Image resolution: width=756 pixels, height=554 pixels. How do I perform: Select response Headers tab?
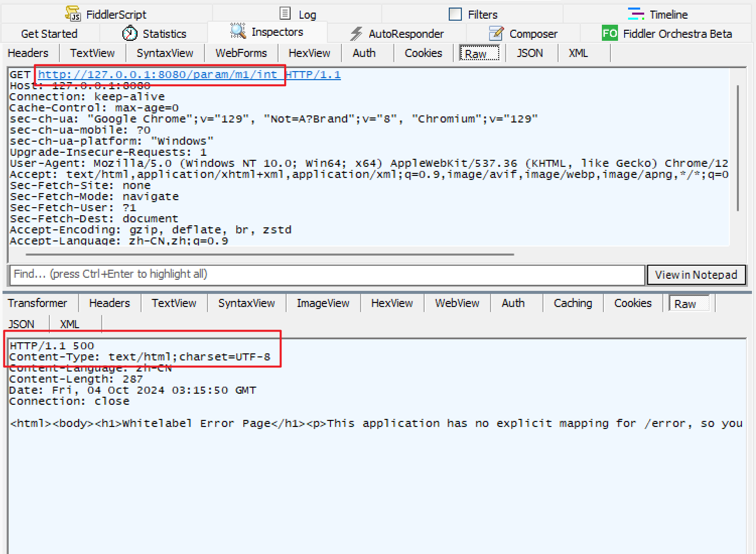point(109,303)
